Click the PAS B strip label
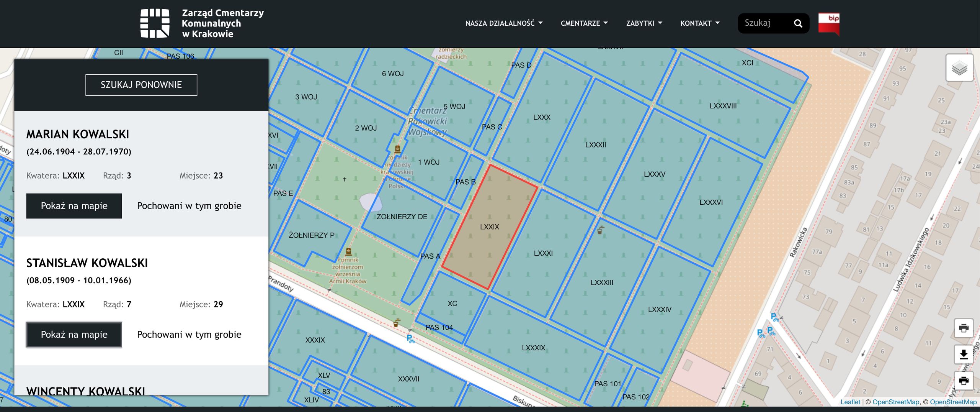Image resolution: width=980 pixels, height=412 pixels. [465, 182]
